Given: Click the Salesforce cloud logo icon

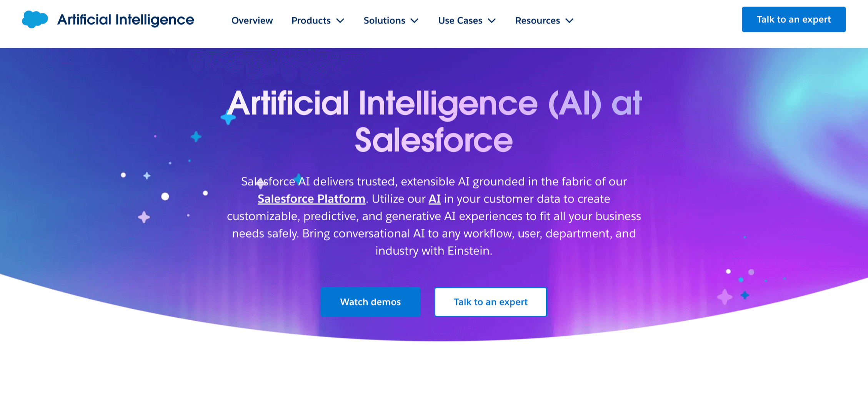Looking at the screenshot, I should (35, 19).
